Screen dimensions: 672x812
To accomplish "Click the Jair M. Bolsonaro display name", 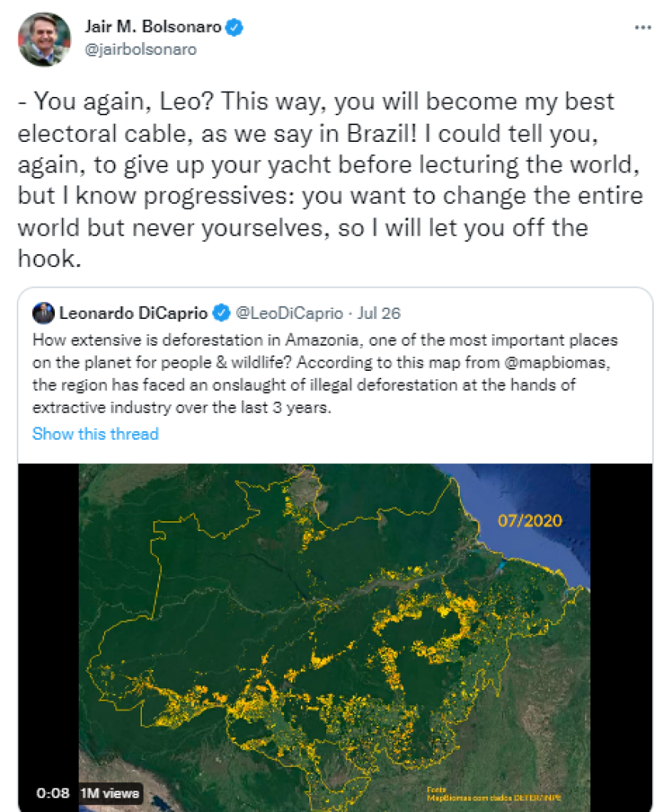I will [153, 28].
